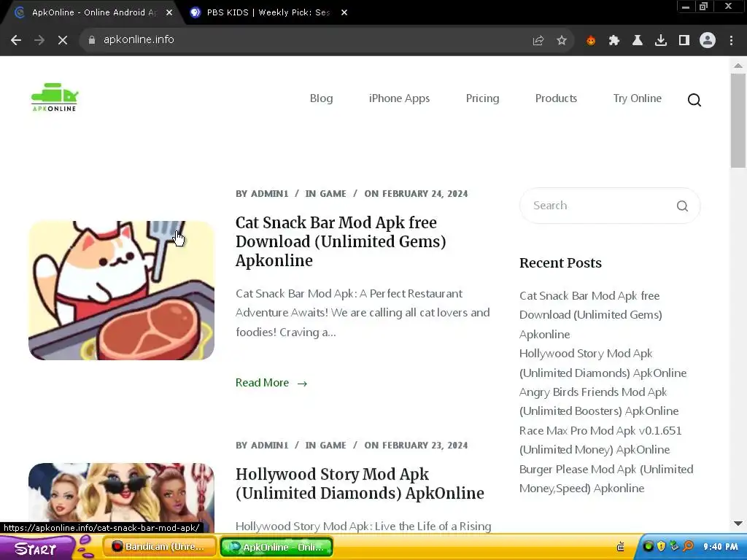Click the yellow shield icon in the system tray

[661, 546]
